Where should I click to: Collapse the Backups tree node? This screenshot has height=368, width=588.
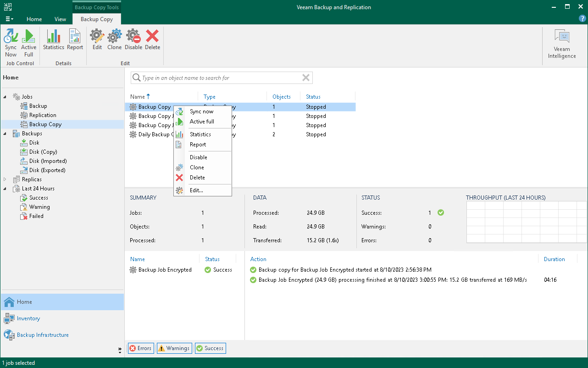6,134
